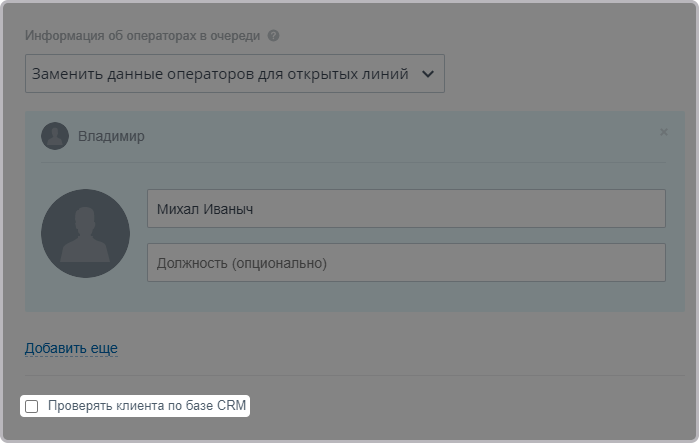Click the empty header area of Владимир's card
699x443 pixels.
tap(400, 136)
